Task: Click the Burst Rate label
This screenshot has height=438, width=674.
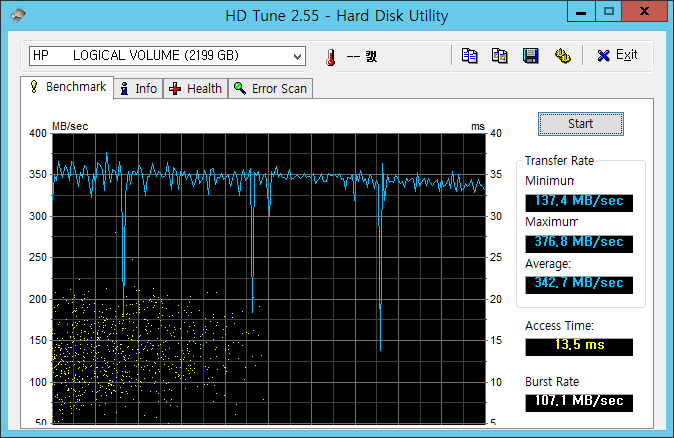Action: [x=552, y=382]
